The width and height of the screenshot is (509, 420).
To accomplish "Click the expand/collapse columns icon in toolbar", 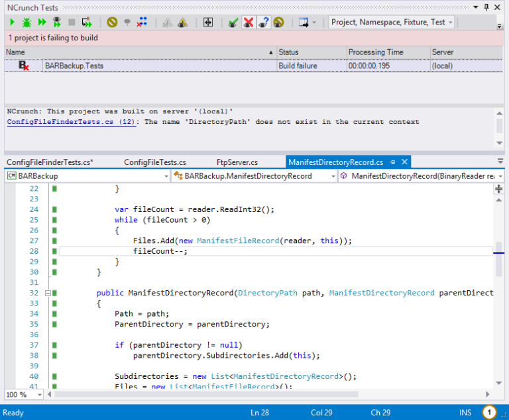I will coord(208,23).
